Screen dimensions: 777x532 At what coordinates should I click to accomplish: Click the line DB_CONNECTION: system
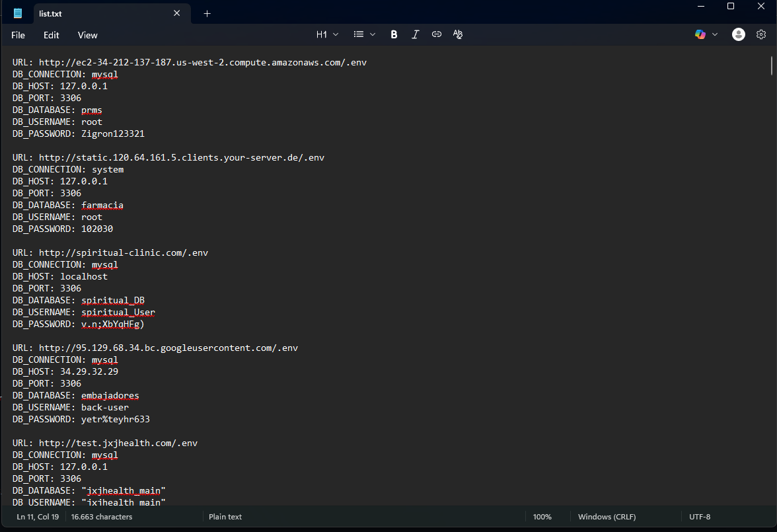click(x=68, y=170)
